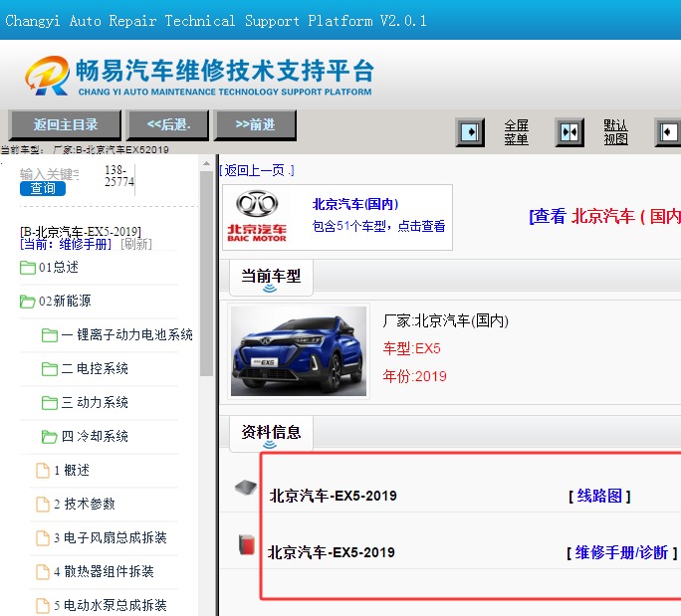The image size is (681, 616).
Task: Click the [当前：维修手册] link
Action: (66, 244)
